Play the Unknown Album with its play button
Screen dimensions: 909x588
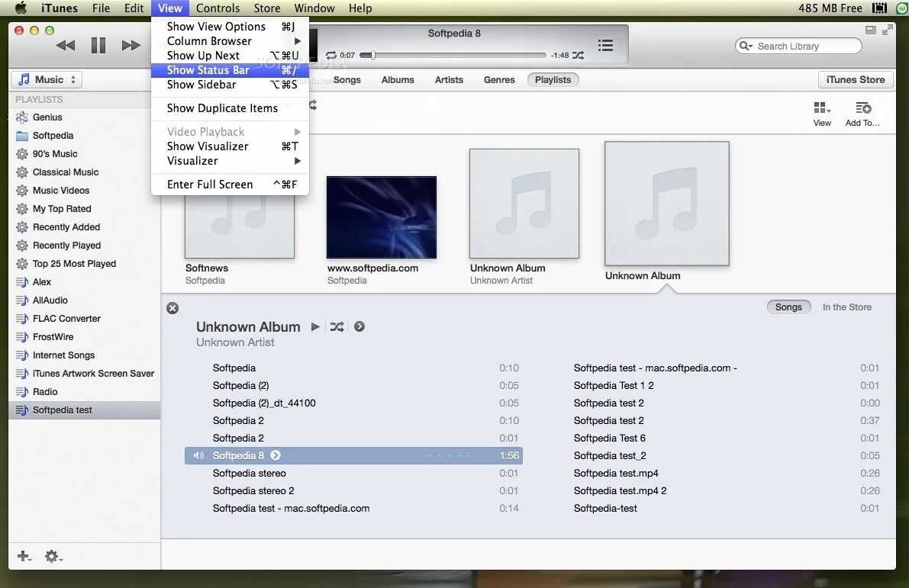click(315, 326)
